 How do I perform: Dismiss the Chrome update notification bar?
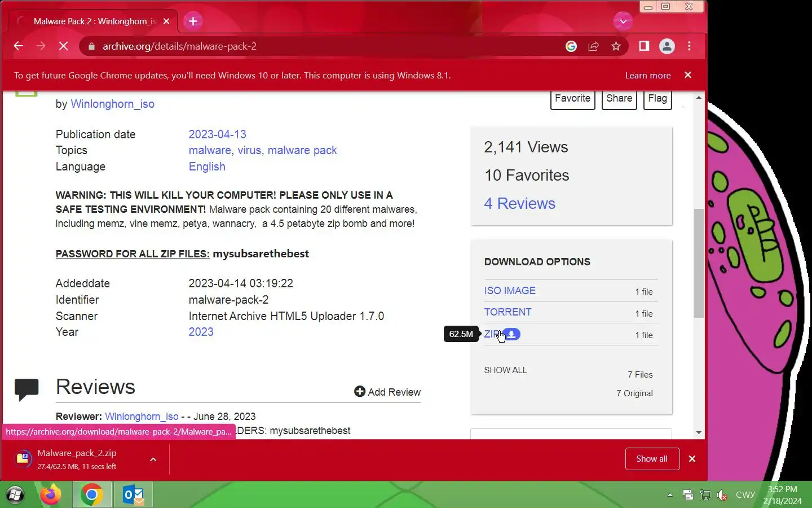(x=687, y=75)
